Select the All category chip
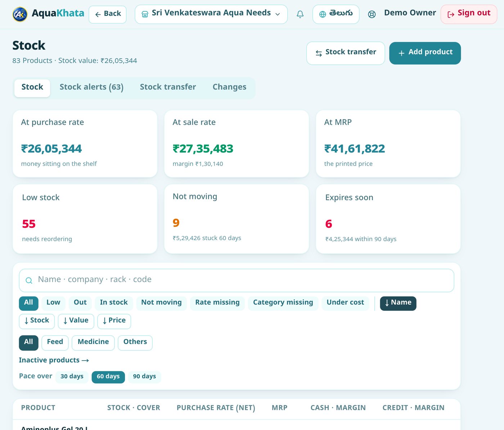This screenshot has width=504, height=430. [x=28, y=343]
